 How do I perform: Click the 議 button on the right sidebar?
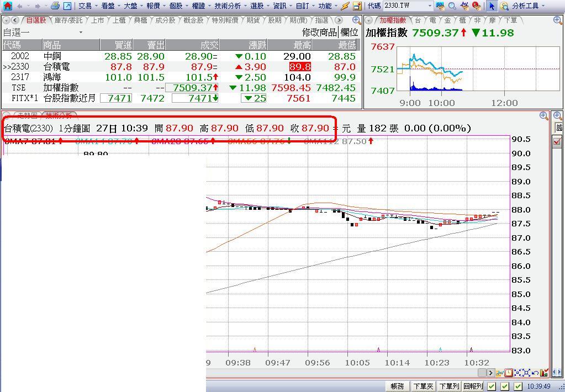(x=559, y=128)
